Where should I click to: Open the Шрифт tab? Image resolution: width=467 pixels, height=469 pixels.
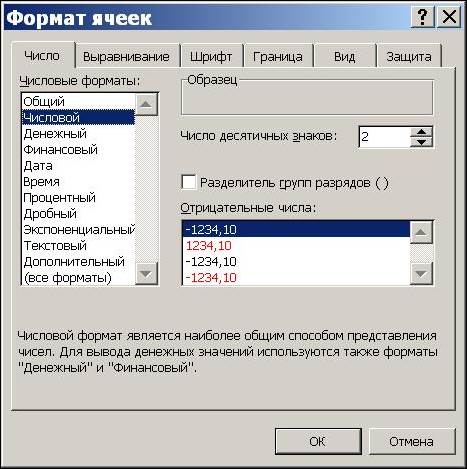[x=211, y=56]
